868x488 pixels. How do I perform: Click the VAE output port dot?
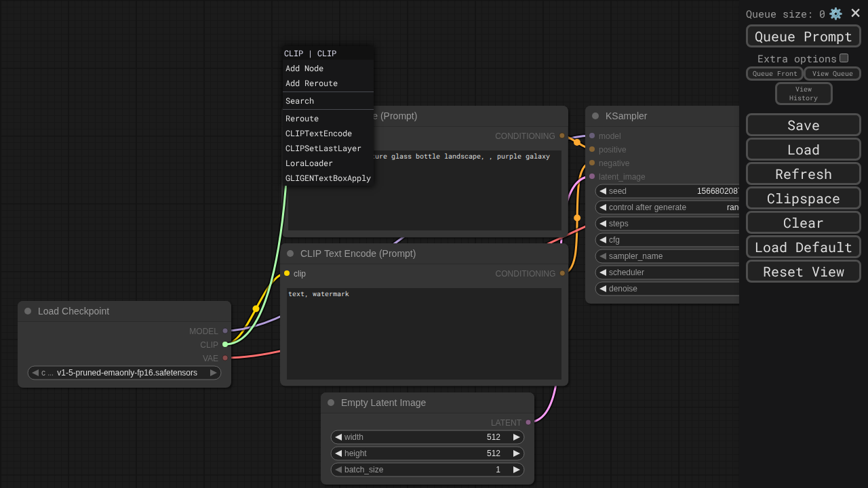pos(225,358)
